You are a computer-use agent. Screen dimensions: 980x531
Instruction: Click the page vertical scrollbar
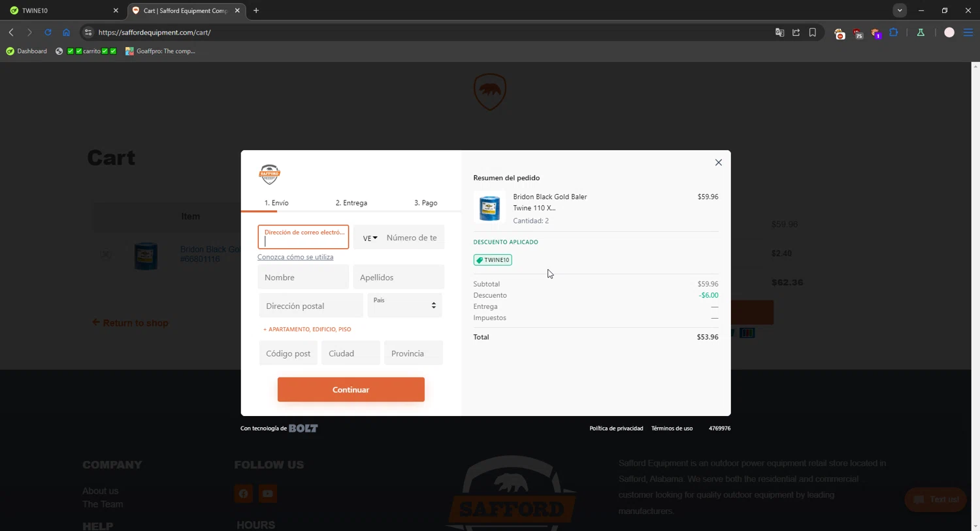coord(975,296)
